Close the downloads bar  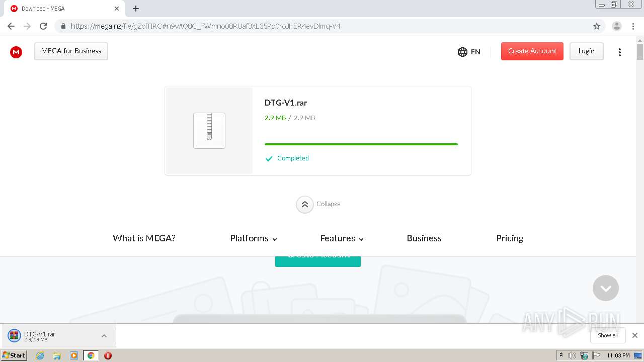click(x=635, y=335)
